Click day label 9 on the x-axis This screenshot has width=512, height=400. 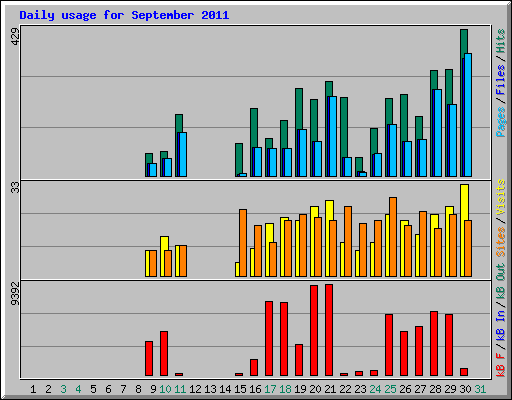(x=153, y=389)
